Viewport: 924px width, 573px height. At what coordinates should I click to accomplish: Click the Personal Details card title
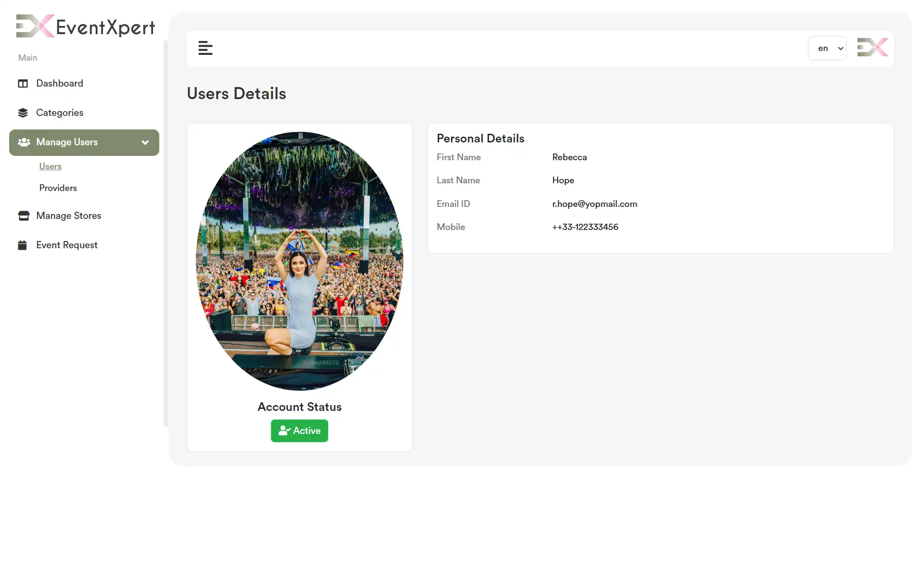(480, 139)
